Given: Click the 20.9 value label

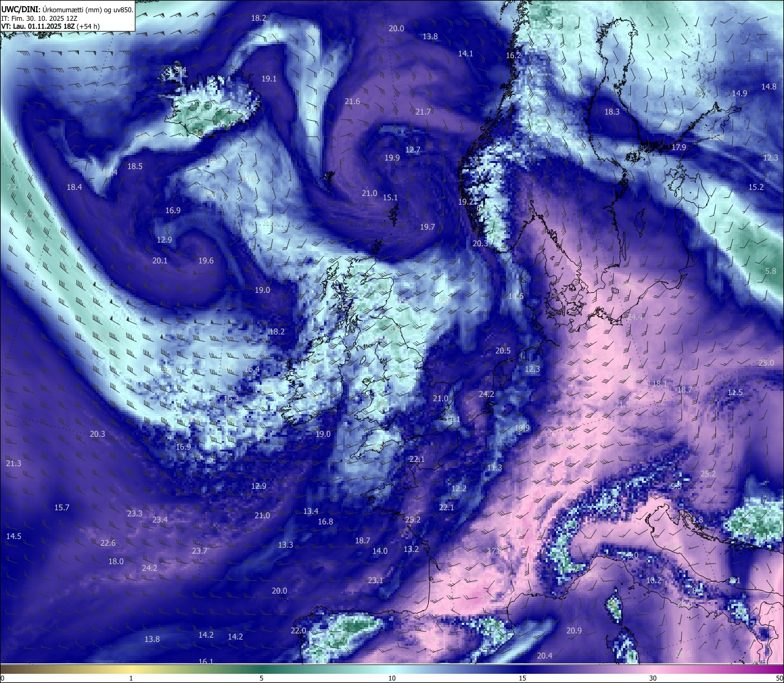Looking at the screenshot, I should 574,631.
